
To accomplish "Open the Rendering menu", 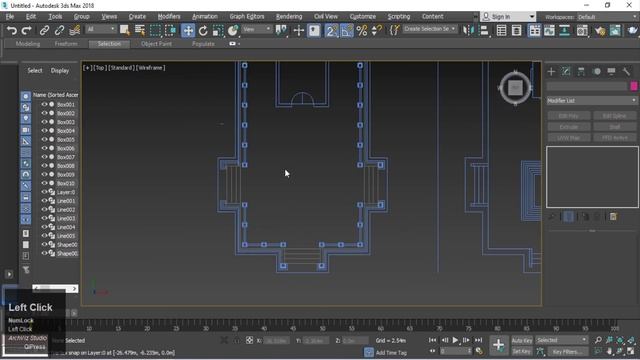I will pos(289,16).
